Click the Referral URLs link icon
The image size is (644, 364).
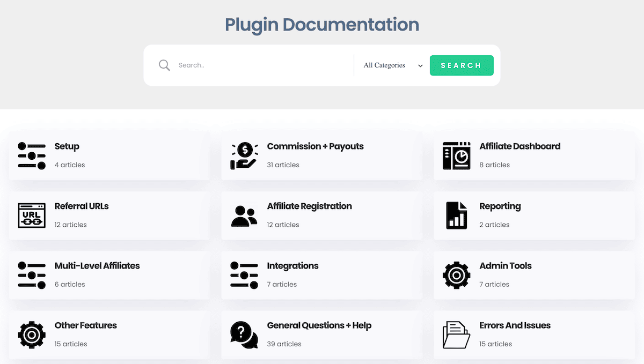(32, 216)
